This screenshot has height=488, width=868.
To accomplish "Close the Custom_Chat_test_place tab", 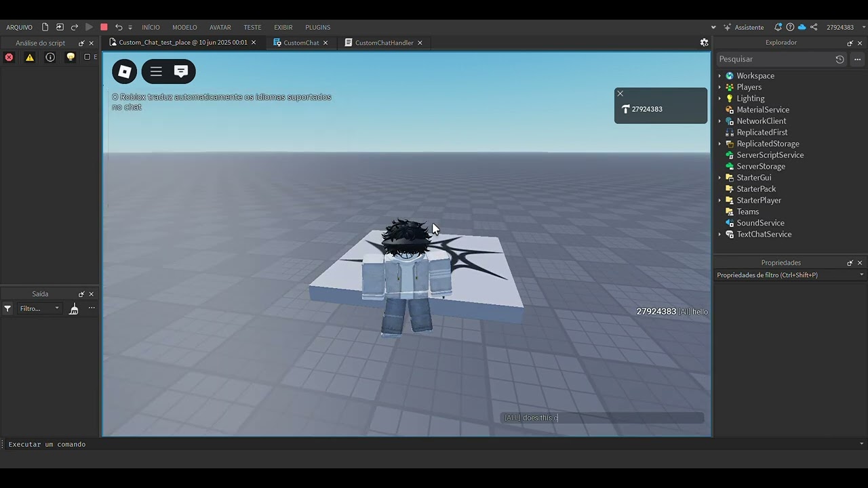I will tap(254, 42).
